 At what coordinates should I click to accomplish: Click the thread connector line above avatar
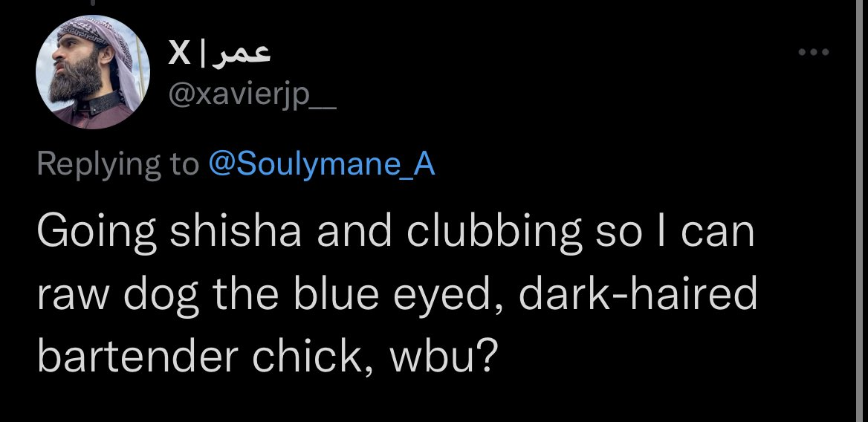[x=92, y=3]
